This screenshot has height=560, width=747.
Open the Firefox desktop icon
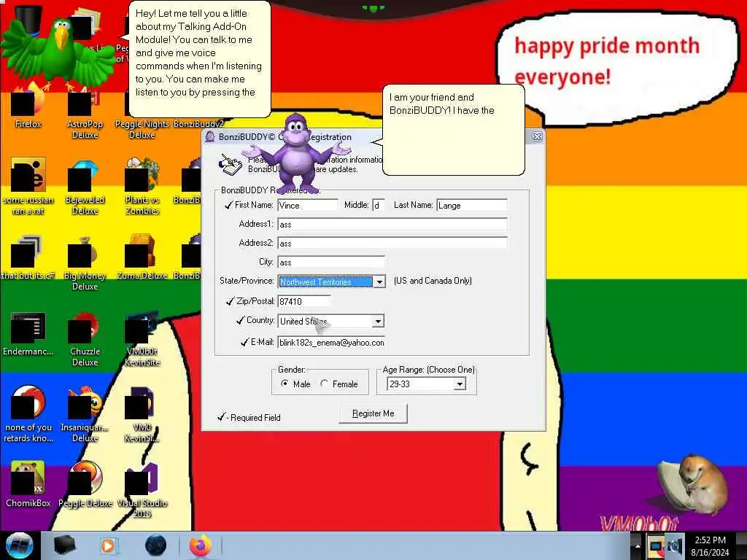click(x=28, y=106)
